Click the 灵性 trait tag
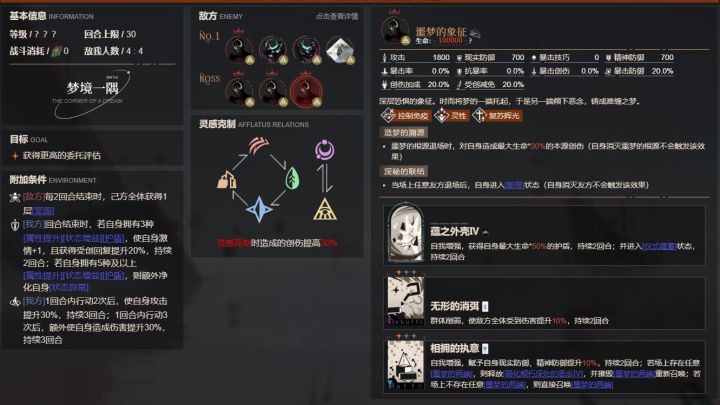This screenshot has height=405, width=720. (452, 116)
